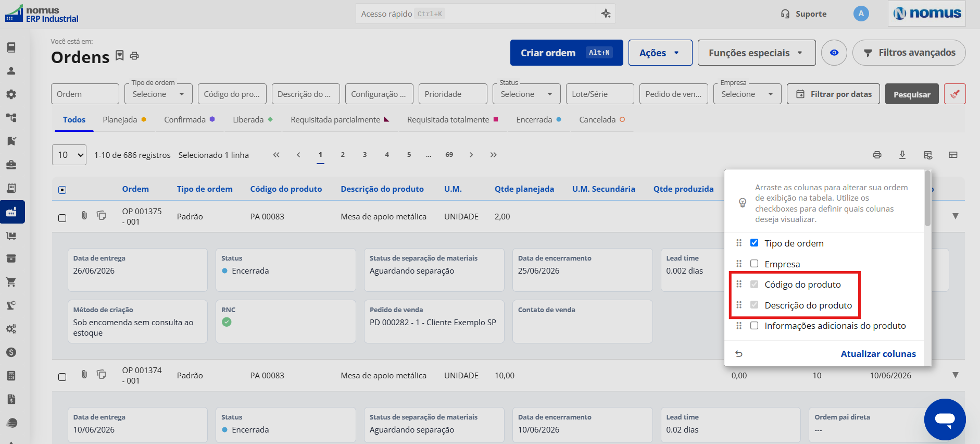Toggle the eye visibility button
Screen dimensions: 980x444
point(834,53)
